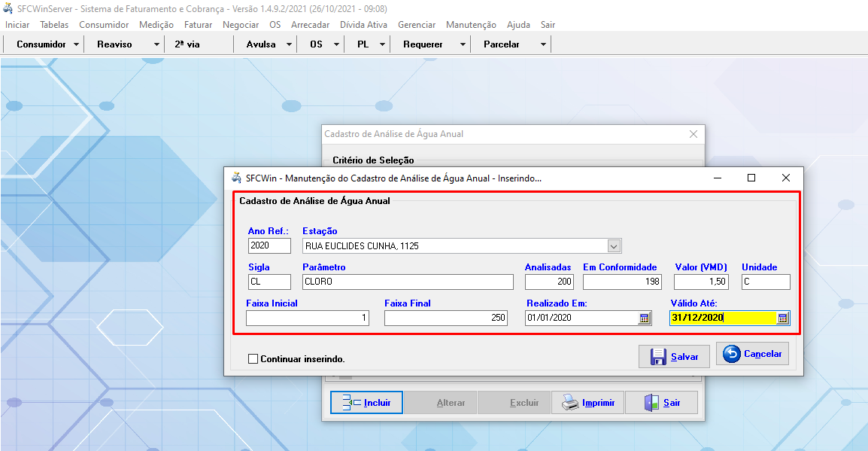Viewport: 868px width, 451px height.
Task: Open the Dívida Ativa menu
Action: pos(363,25)
